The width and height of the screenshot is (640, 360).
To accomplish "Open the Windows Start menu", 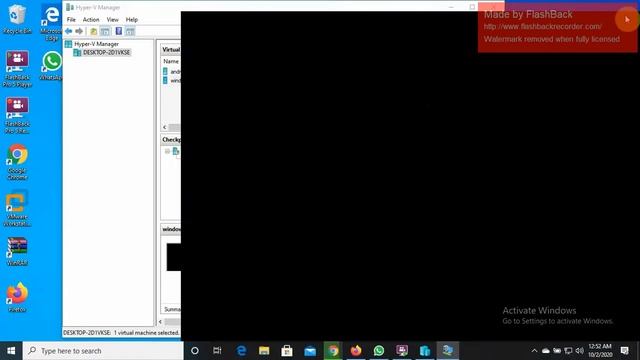I will point(11,351).
